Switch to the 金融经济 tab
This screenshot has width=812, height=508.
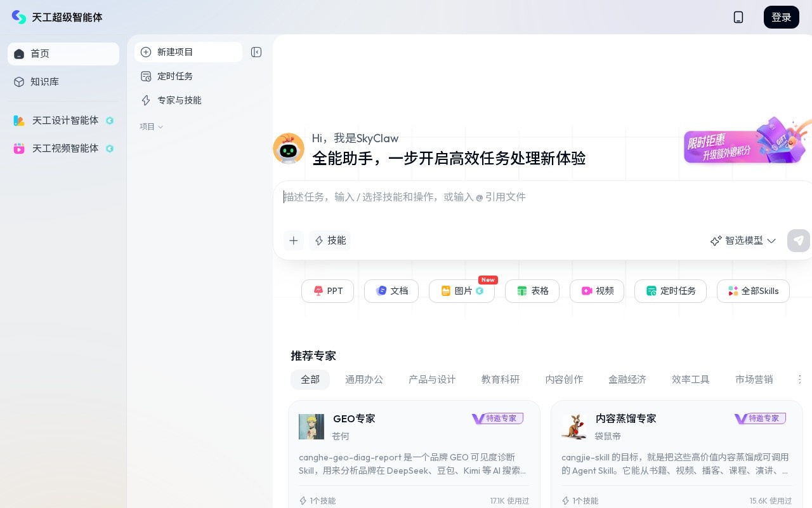point(627,380)
